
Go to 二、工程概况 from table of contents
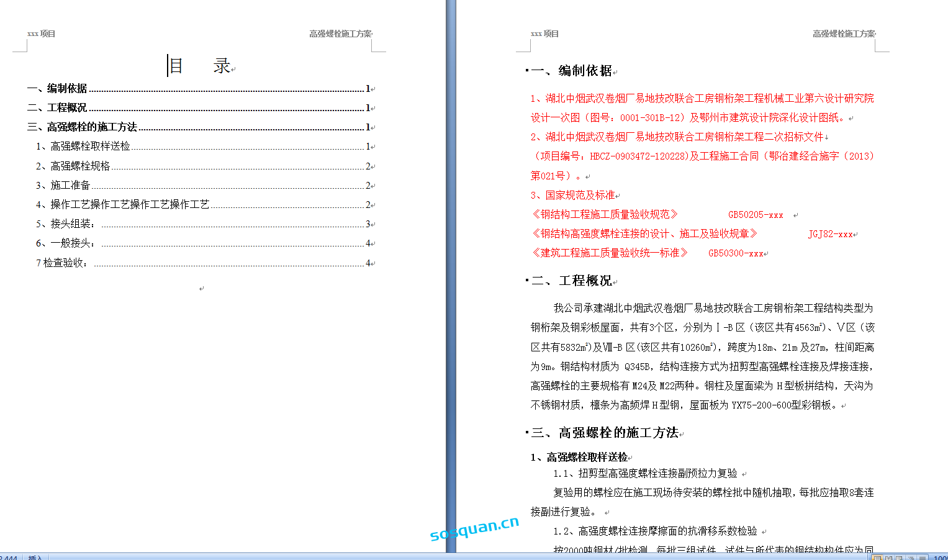pos(57,108)
